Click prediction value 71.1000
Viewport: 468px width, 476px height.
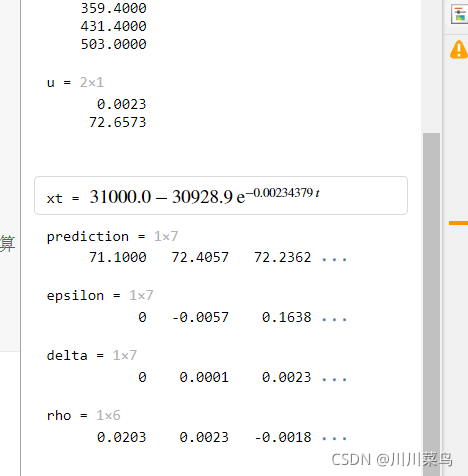[x=118, y=257]
